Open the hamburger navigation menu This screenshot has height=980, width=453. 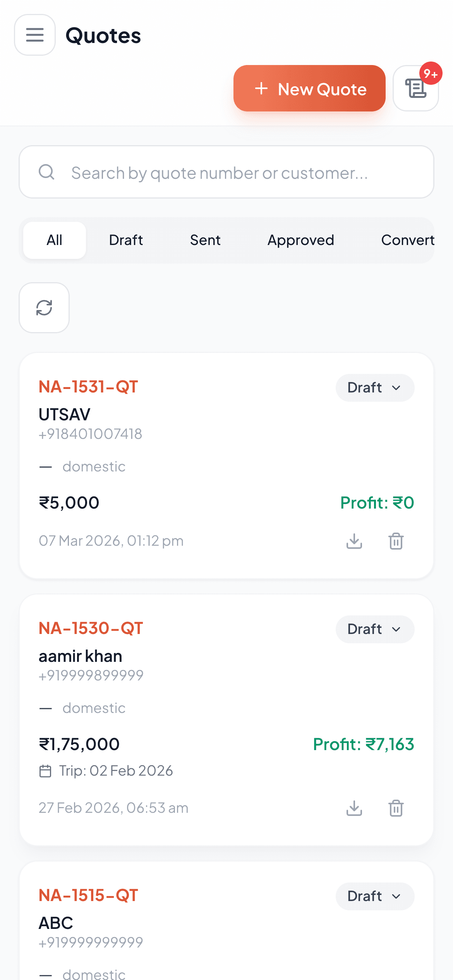35,35
